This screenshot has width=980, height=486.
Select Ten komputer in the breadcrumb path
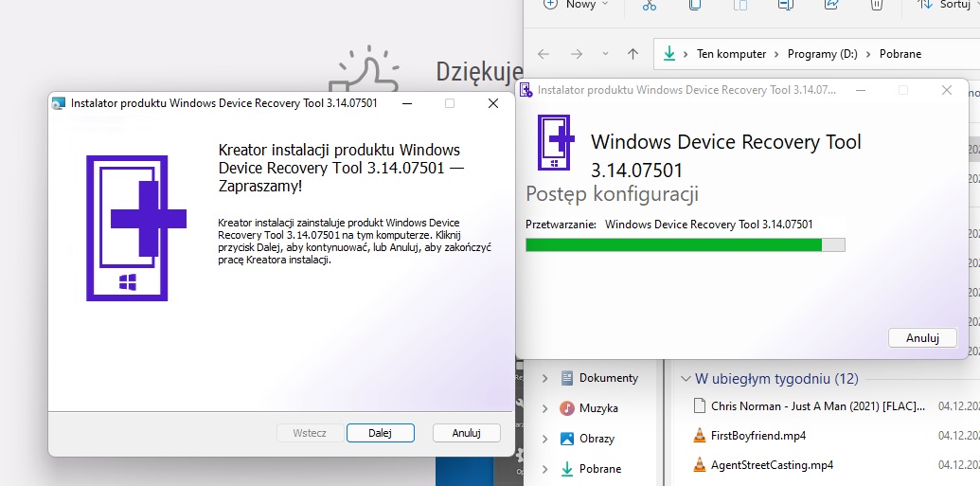point(731,54)
